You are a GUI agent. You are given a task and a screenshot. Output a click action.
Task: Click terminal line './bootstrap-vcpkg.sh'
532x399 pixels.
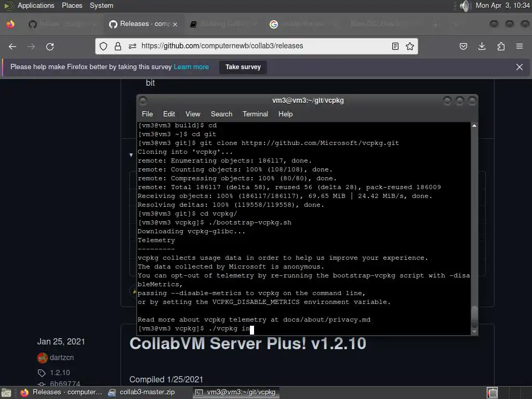pos(215,222)
